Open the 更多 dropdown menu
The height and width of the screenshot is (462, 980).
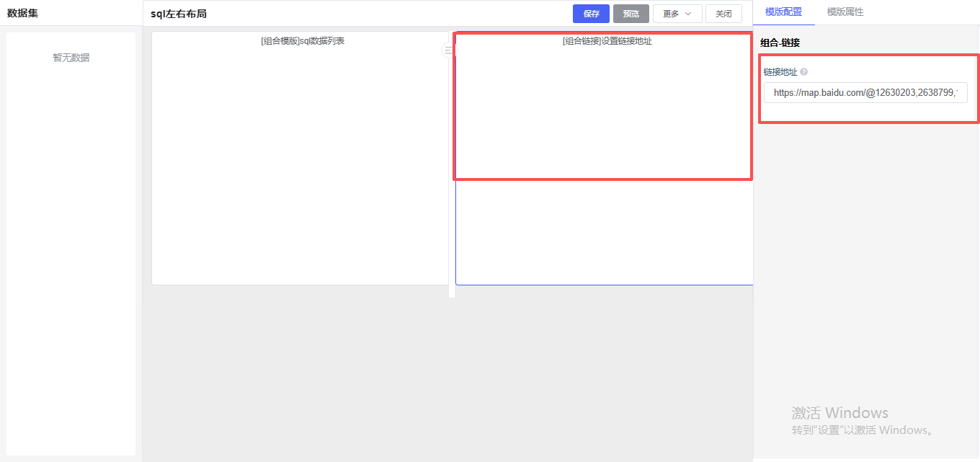click(x=677, y=13)
